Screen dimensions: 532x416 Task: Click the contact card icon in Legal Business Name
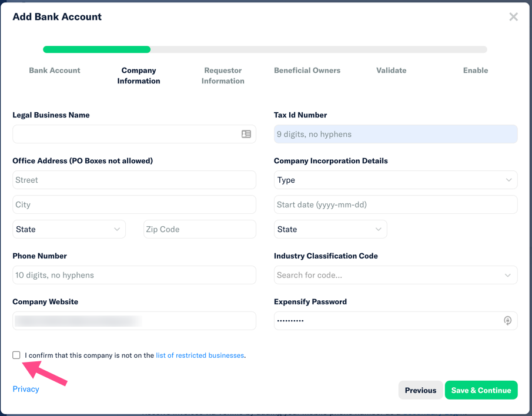coord(246,134)
